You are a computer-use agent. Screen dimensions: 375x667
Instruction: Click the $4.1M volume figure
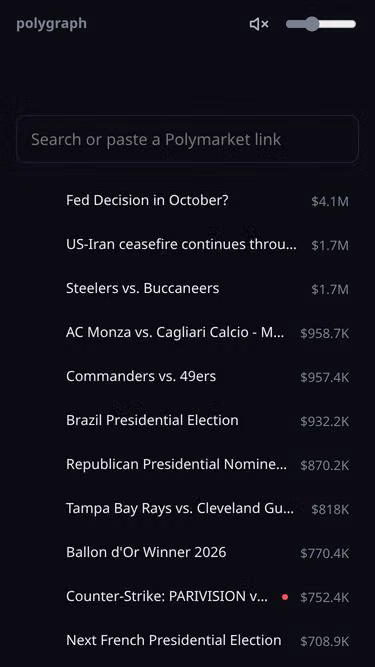point(330,201)
